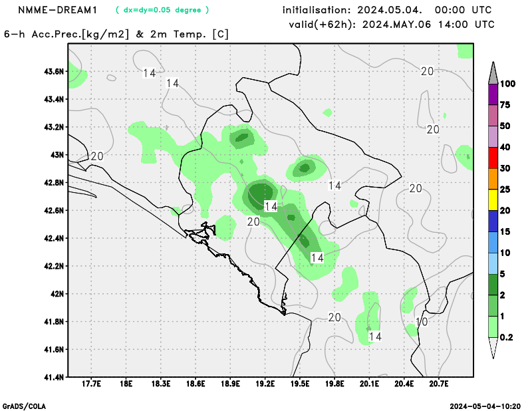The image size is (532, 411).
Task: Click the colorbar value label 30
Action: [x=505, y=168]
